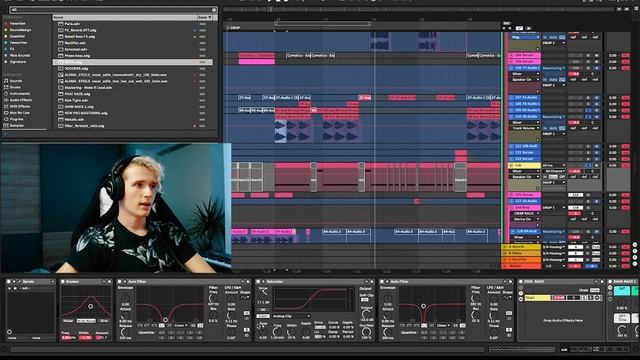Click Drop Audio Effects Here area in VOID_RACK

pyautogui.click(x=563, y=320)
